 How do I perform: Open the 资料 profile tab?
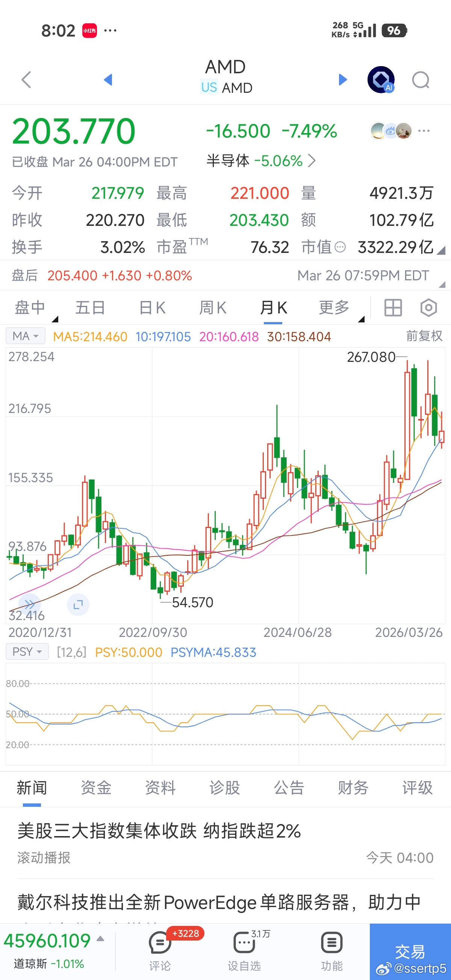point(160,788)
